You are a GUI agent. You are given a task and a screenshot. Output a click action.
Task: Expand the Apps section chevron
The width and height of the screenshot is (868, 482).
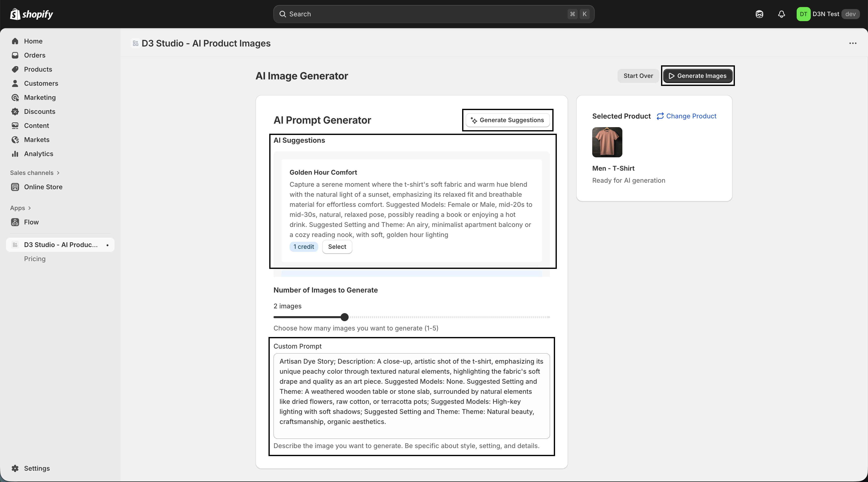[x=30, y=208]
